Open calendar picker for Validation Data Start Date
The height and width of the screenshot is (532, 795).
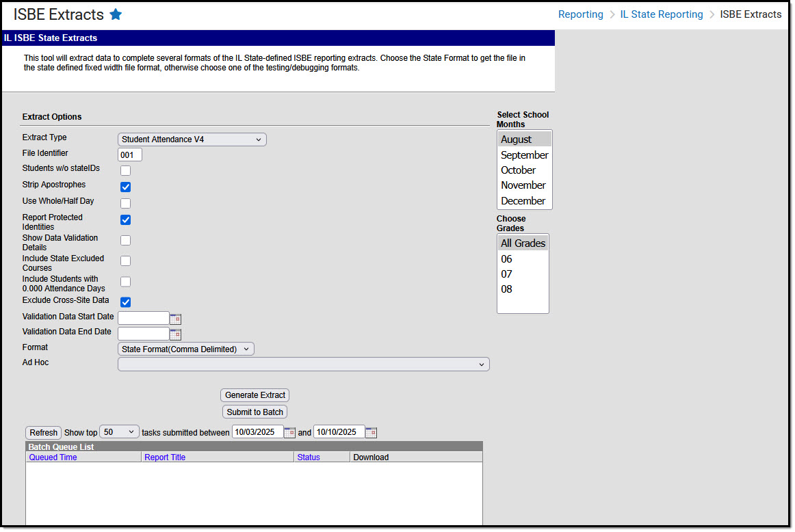pos(175,317)
